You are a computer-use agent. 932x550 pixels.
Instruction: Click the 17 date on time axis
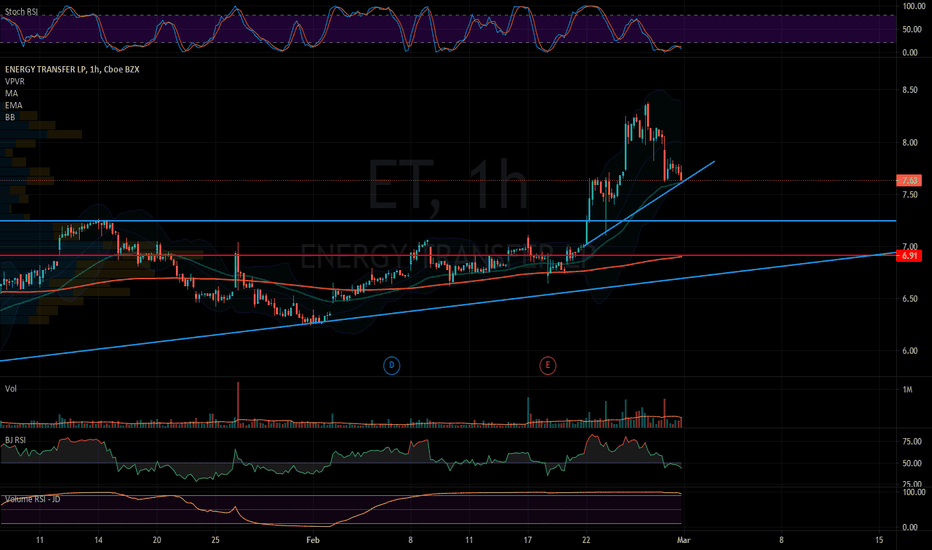(x=528, y=540)
